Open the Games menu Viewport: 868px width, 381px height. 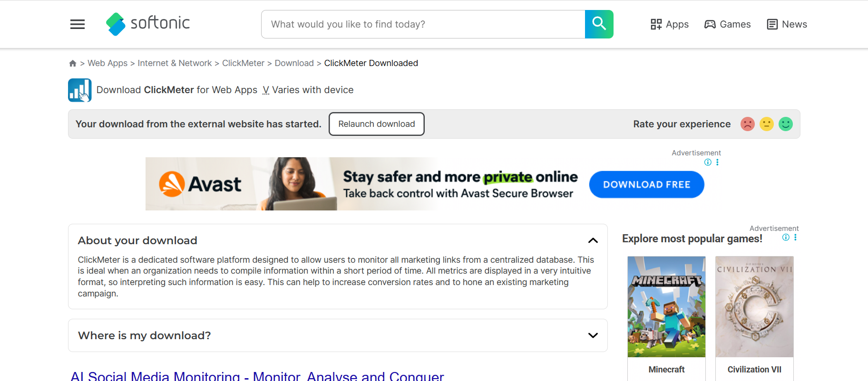pos(727,24)
